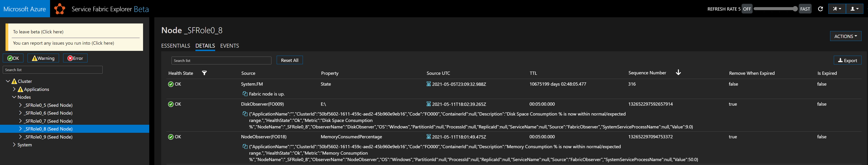Export the health events list
The height and width of the screenshot is (165, 868).
click(847, 60)
